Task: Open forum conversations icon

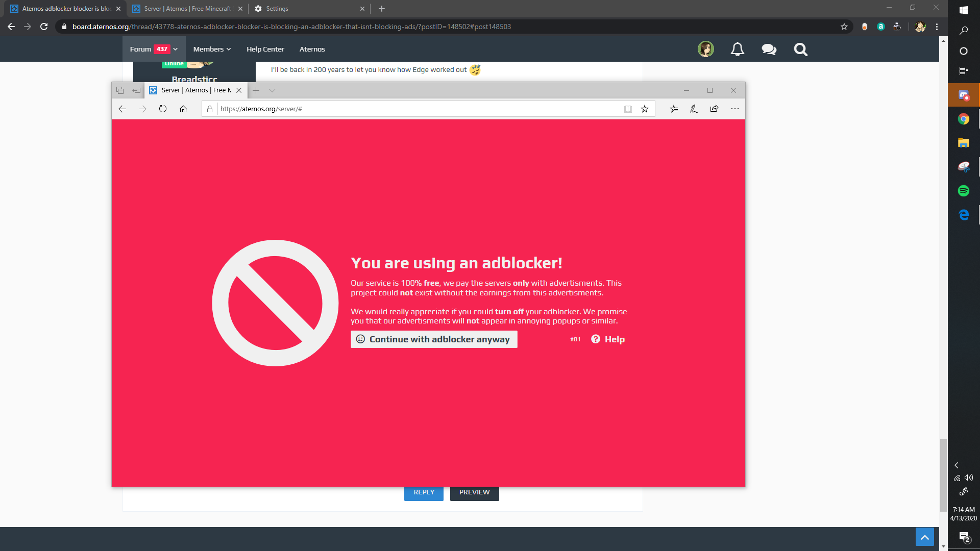Action: click(769, 49)
